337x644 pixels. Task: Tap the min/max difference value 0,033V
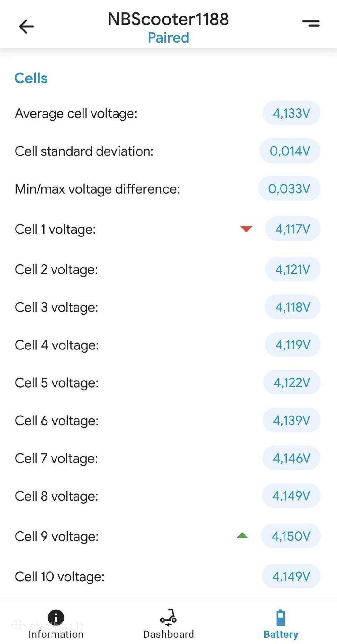pos(289,189)
